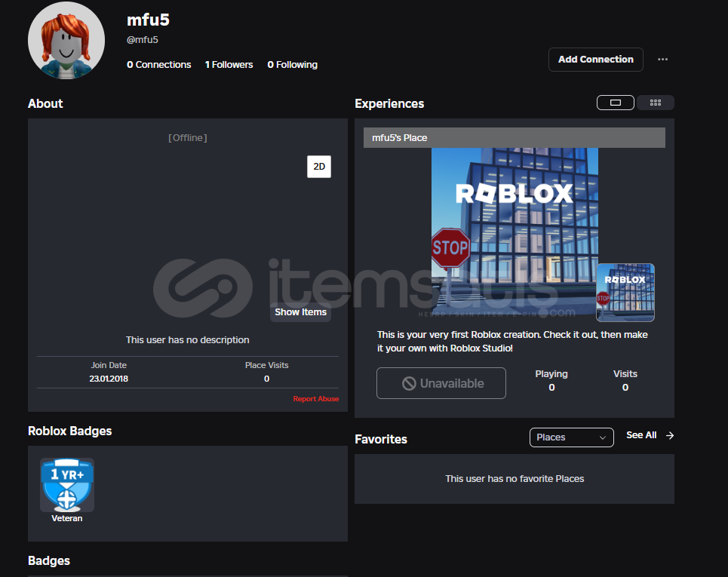Toggle avatar view with 2D button
This screenshot has height=577, width=728.
click(x=319, y=167)
